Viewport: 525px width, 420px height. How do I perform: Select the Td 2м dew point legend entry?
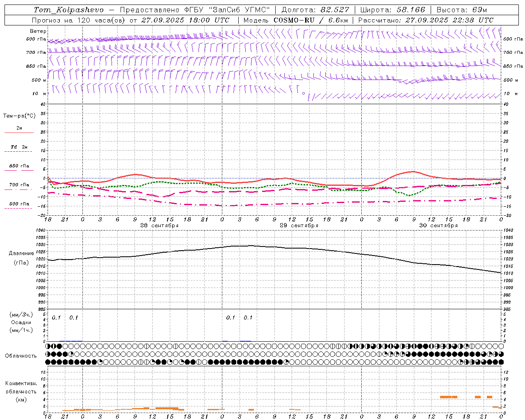[19, 147]
